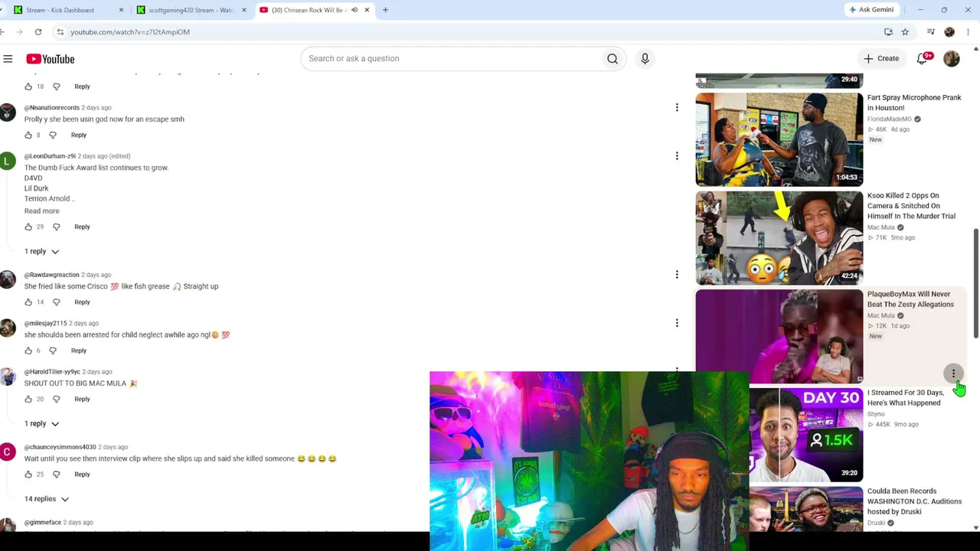Click the page vertical scrollbar thumb
Image resolution: width=980 pixels, height=551 pixels.
(x=975, y=283)
